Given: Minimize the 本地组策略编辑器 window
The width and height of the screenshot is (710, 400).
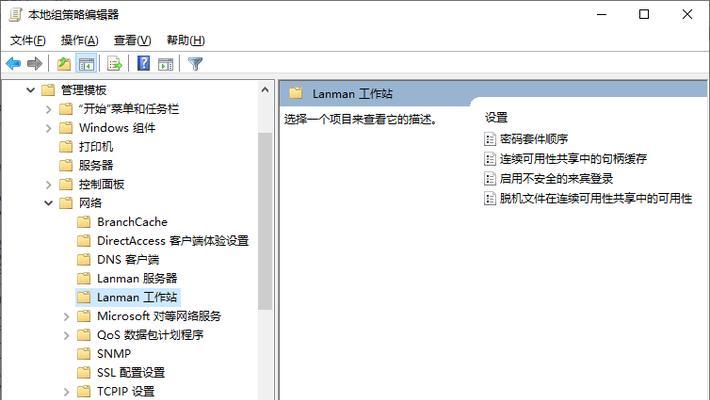Looking at the screenshot, I should tap(601, 14).
